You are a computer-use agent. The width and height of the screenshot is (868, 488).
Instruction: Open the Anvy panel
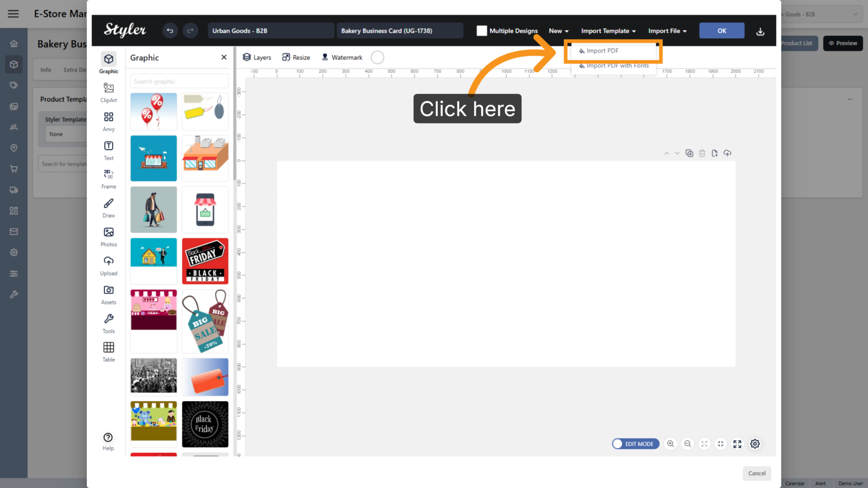[109, 121]
